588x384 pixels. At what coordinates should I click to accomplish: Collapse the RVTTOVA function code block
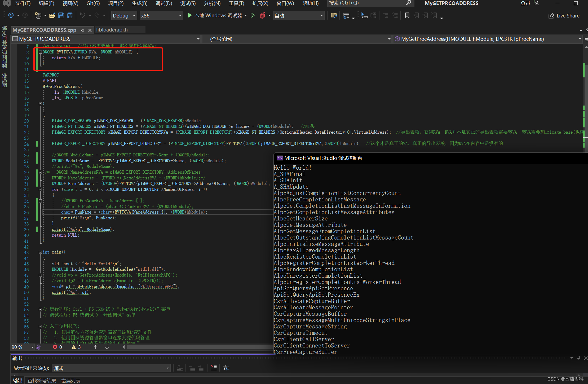[x=40, y=52]
